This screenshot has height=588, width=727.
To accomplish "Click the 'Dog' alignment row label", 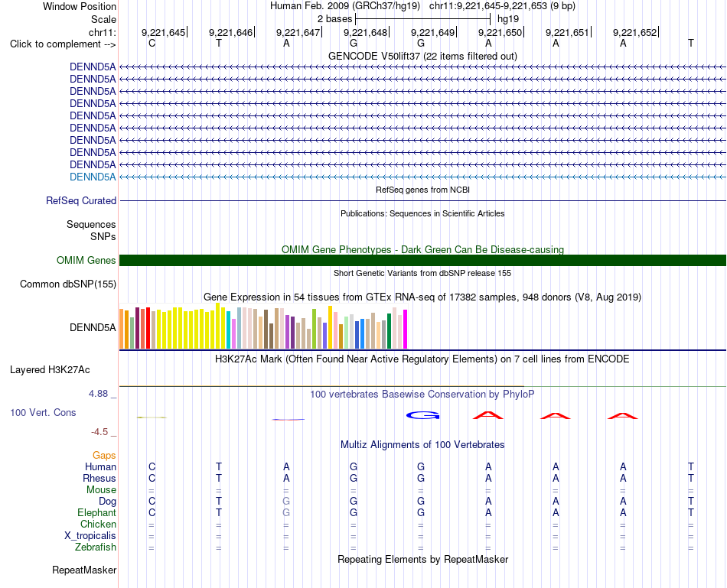I will (107, 502).
